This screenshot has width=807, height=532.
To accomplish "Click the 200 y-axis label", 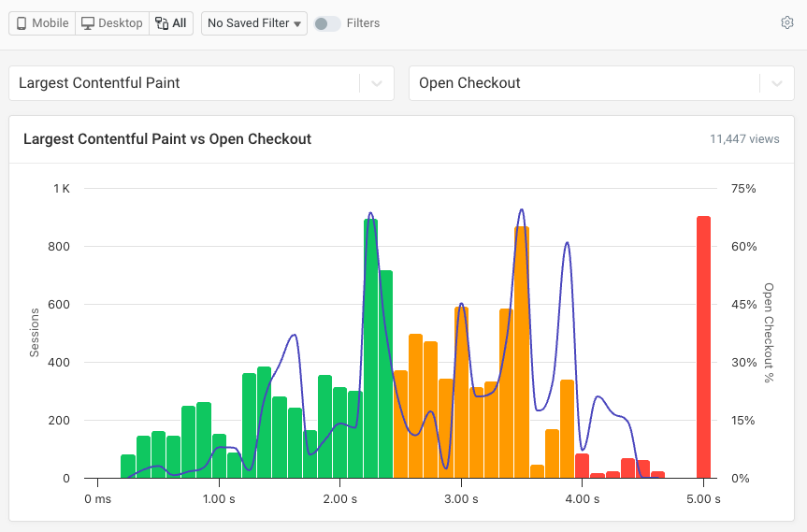I will coord(59,421).
